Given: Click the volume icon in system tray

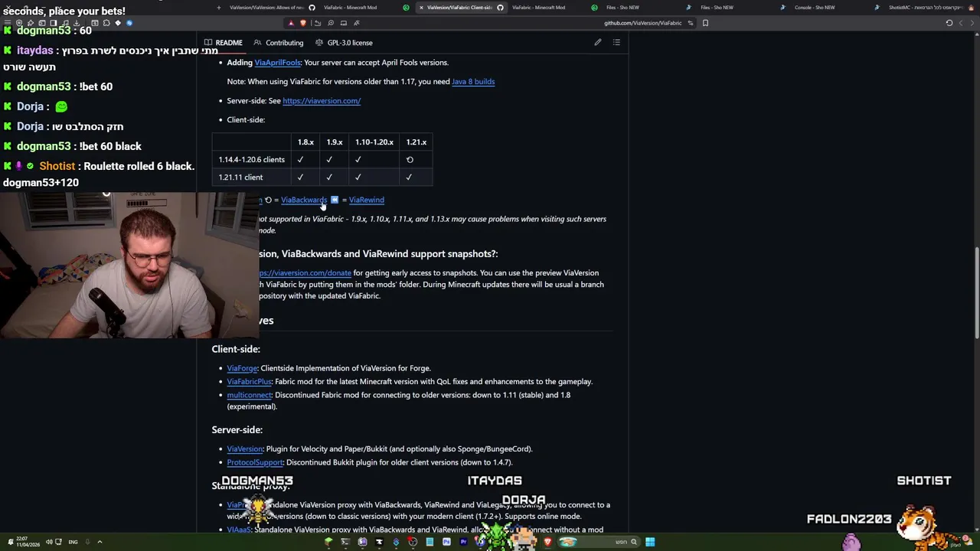Looking at the screenshot, I should (49, 542).
